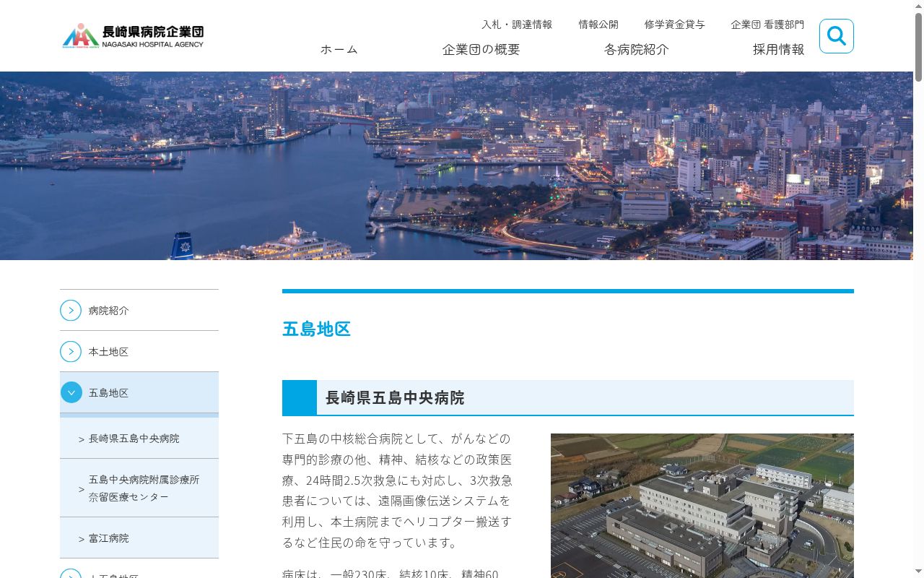Open the site search magnifier icon
This screenshot has width=924, height=578.
pyautogui.click(x=837, y=36)
